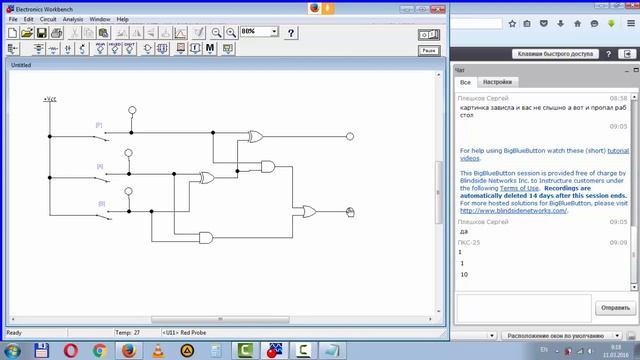Toggle the top switch labeled [P]
Viewport: 640px width, 360px height.
click(x=100, y=137)
